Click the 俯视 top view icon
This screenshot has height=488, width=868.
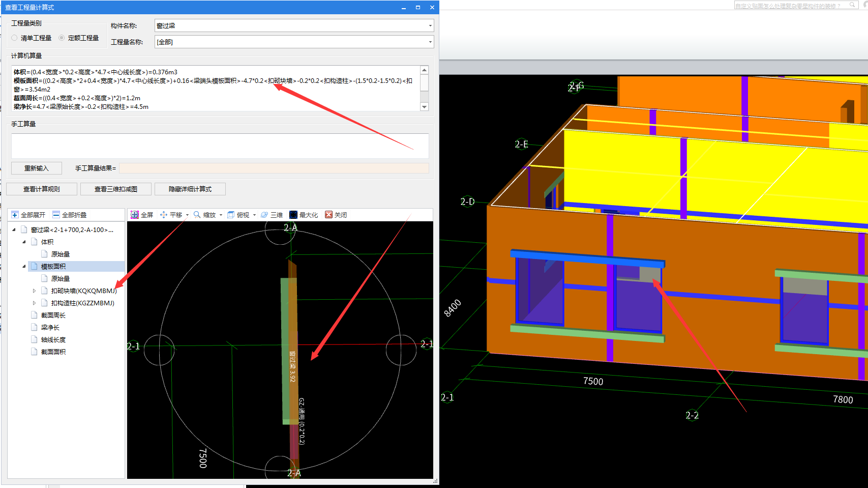pos(231,215)
